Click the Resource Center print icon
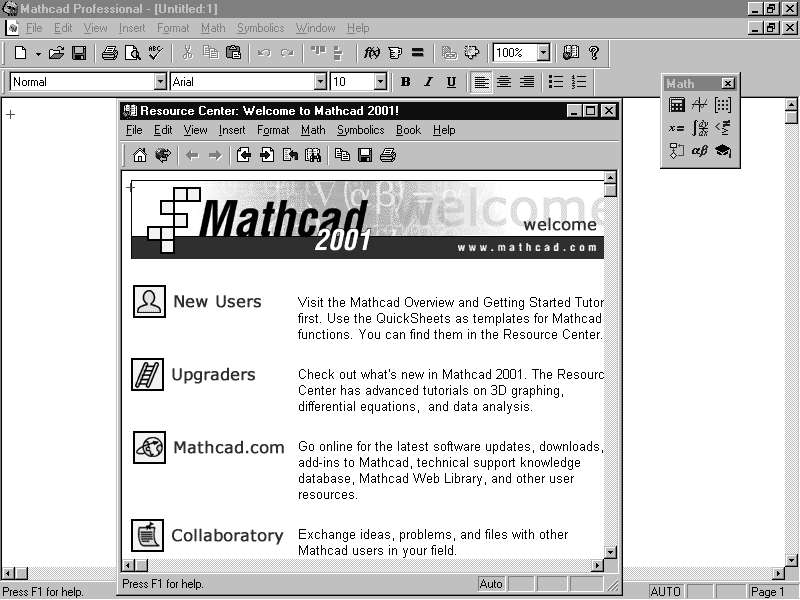 [388, 155]
